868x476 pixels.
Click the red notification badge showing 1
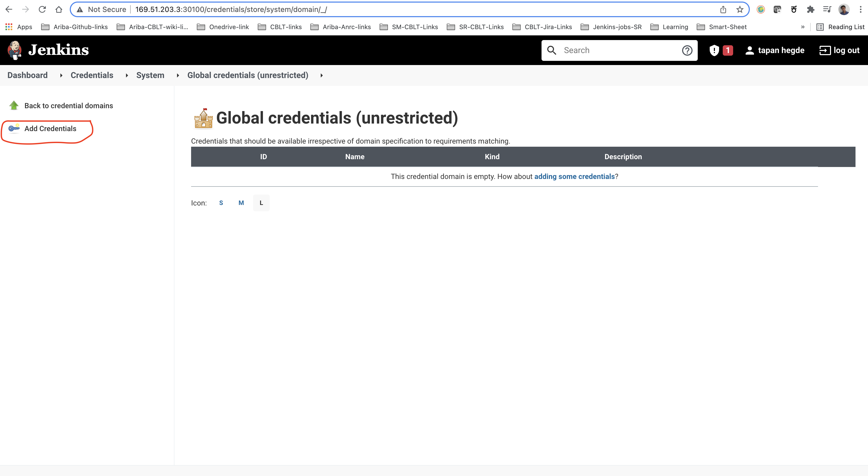(728, 50)
